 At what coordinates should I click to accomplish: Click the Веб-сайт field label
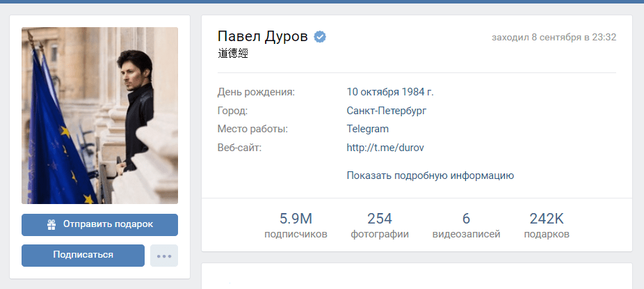point(239,148)
